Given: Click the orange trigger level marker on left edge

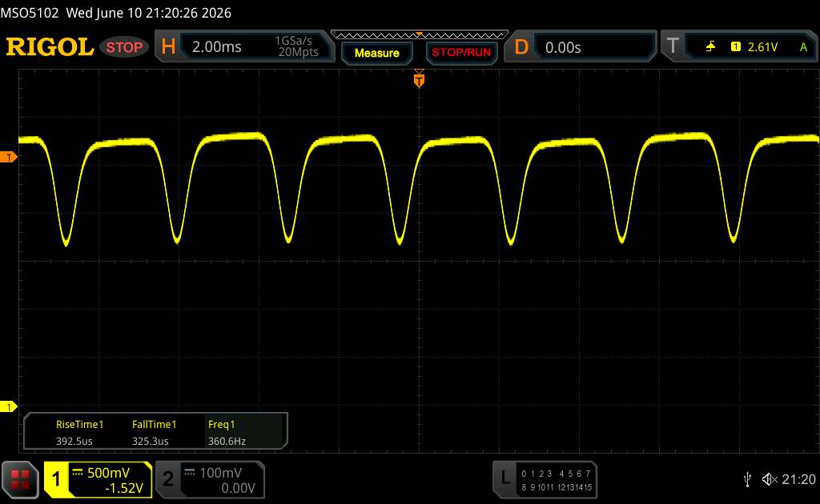Looking at the screenshot, I should click(8, 158).
